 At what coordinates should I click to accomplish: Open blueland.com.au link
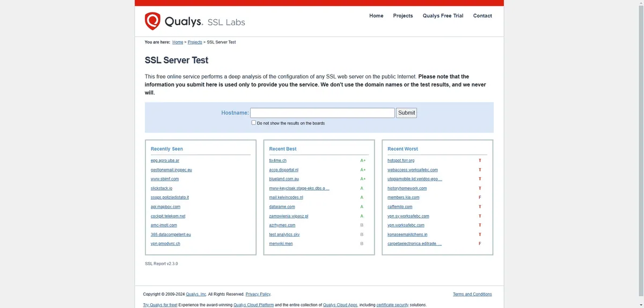(x=284, y=179)
